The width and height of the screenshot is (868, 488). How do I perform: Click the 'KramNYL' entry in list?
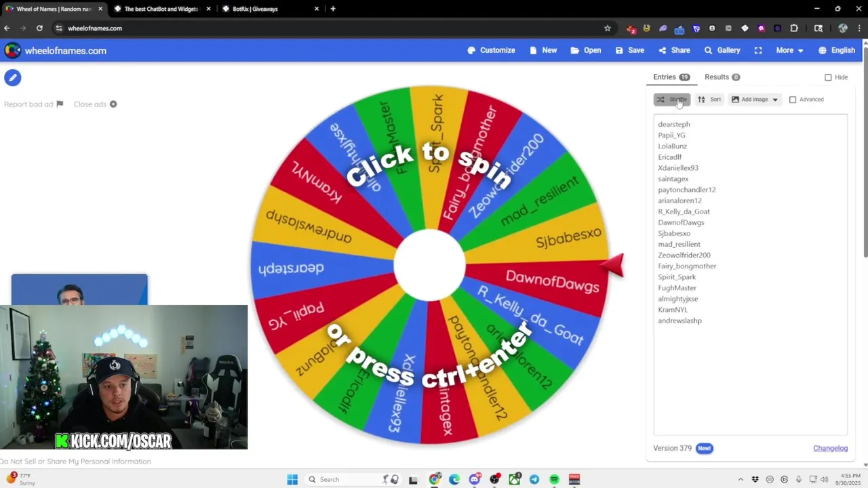[673, 310]
